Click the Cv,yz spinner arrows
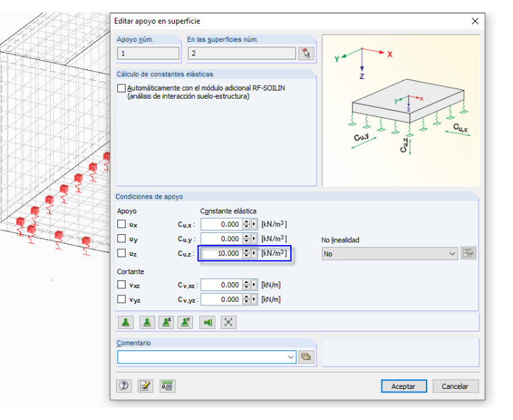 point(246,299)
